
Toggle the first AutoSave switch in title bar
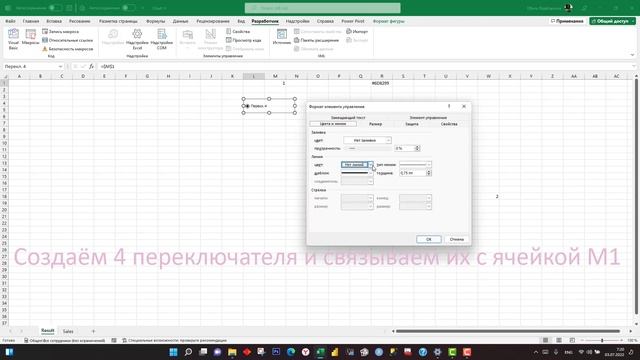(x=55, y=8)
